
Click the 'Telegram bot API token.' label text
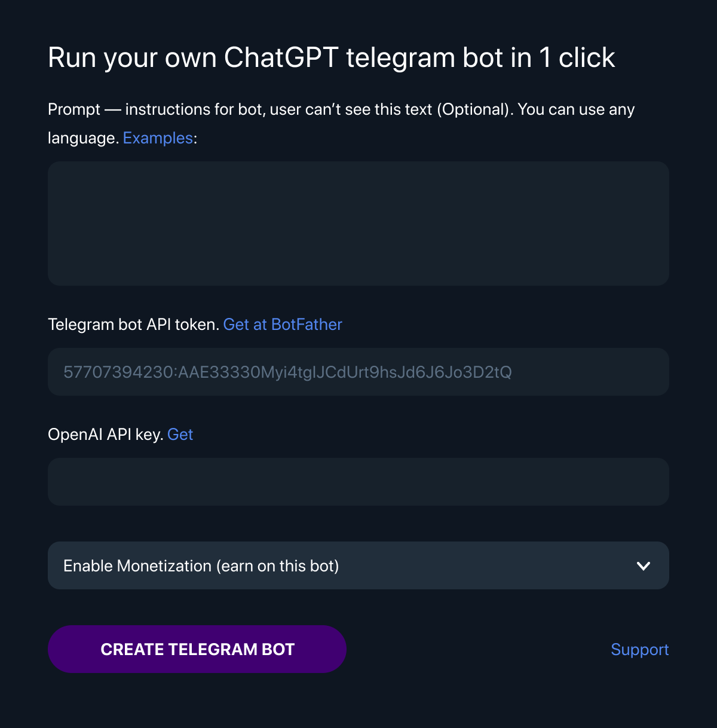133,325
